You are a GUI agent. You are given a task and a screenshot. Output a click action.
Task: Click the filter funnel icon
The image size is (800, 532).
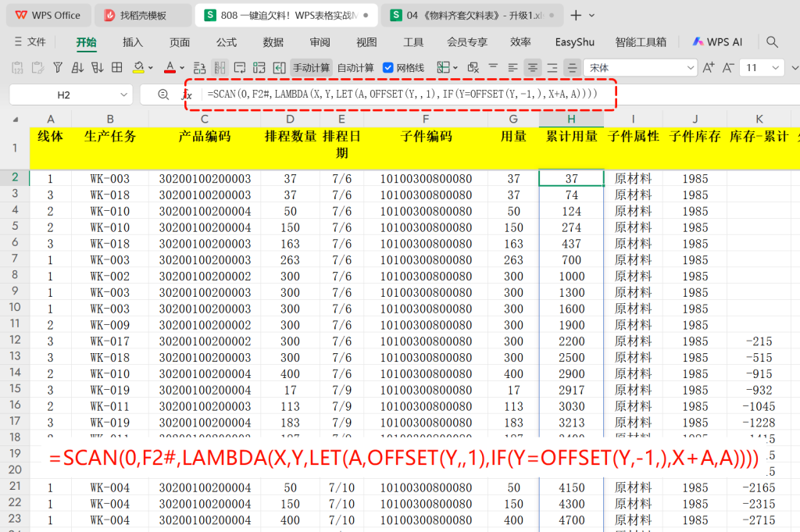58,68
